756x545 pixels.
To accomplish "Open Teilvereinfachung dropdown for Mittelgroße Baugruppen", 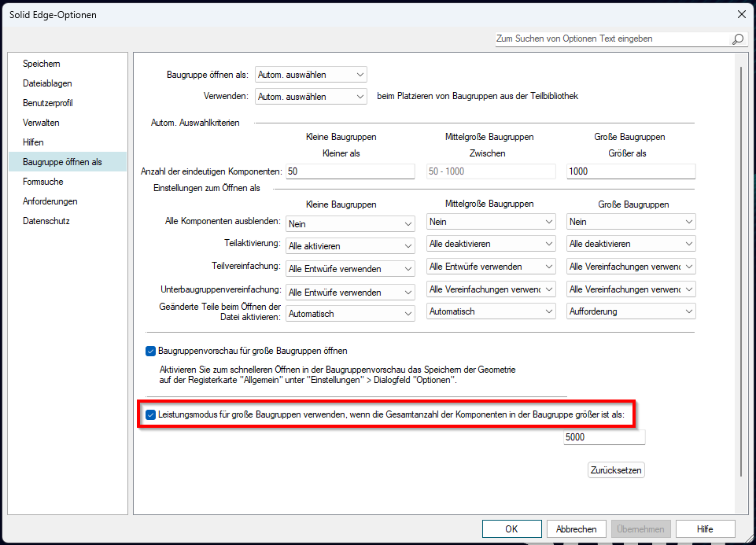I will [491, 267].
